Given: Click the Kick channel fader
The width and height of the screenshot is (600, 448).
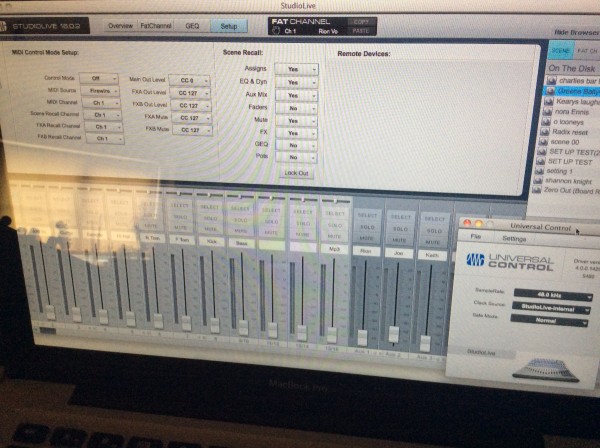Looking at the screenshot, I should (215, 325).
